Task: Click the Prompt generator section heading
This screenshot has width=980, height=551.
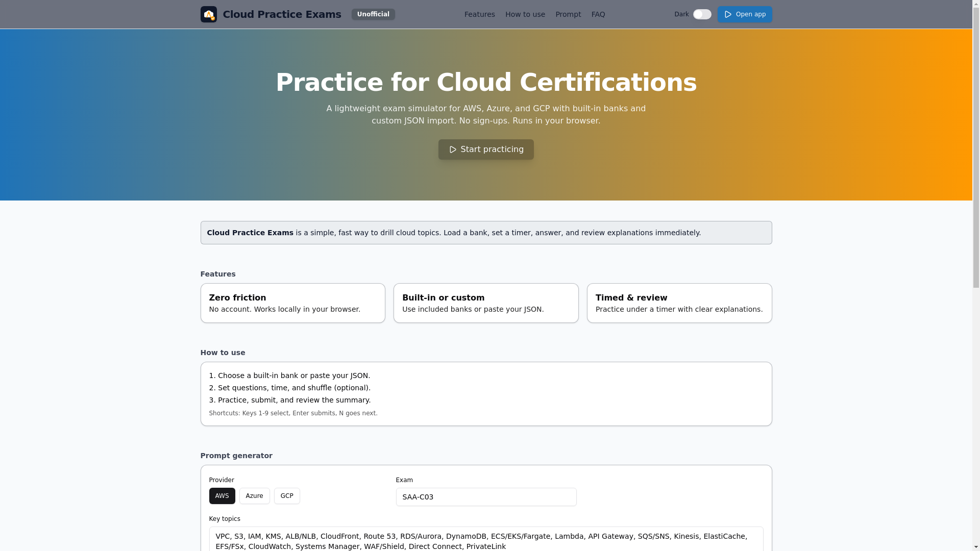Action: (236, 456)
